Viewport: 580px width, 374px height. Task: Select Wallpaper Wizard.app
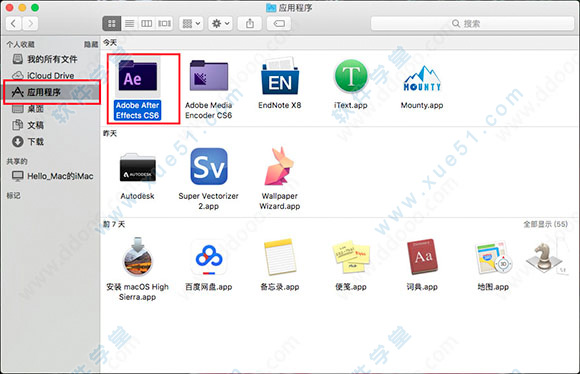(x=280, y=166)
